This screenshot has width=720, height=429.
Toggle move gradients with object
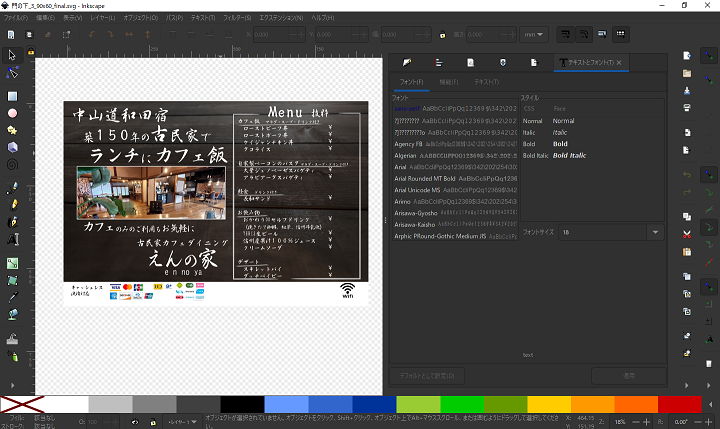click(602, 34)
